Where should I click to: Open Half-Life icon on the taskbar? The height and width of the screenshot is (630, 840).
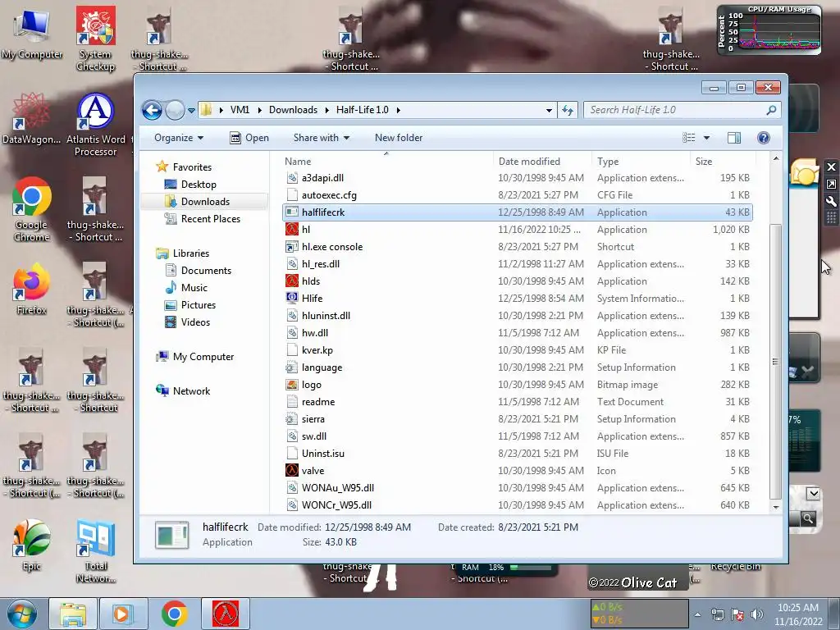pos(226,614)
